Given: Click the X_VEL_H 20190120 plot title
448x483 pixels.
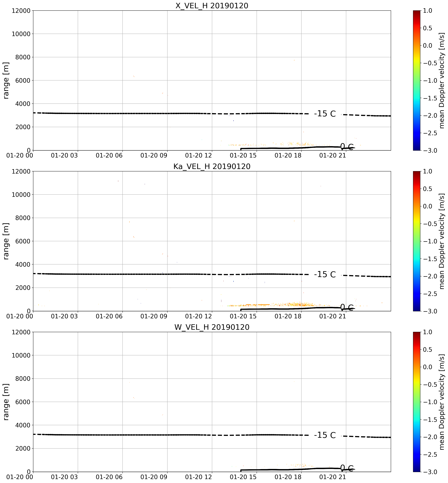Looking at the screenshot, I should (x=212, y=6).
